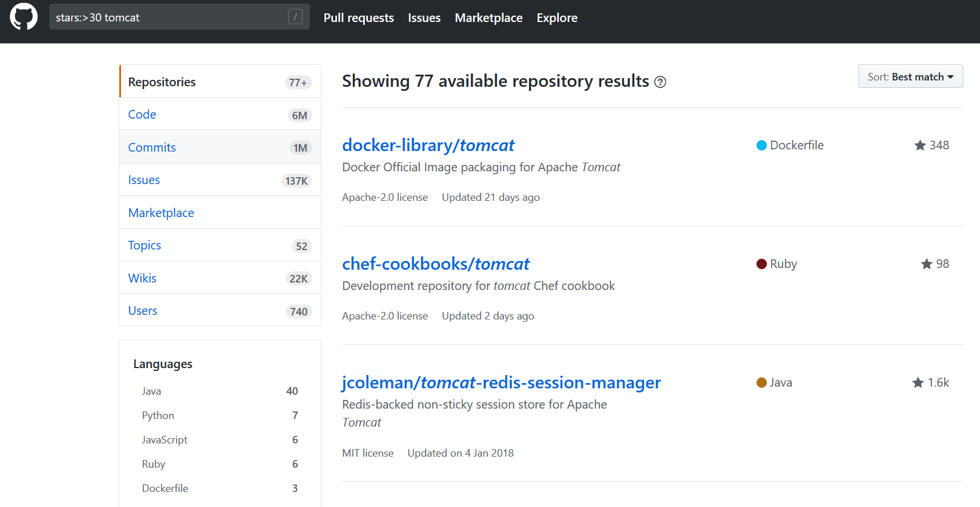Click the slash shortcut icon in search

point(295,17)
